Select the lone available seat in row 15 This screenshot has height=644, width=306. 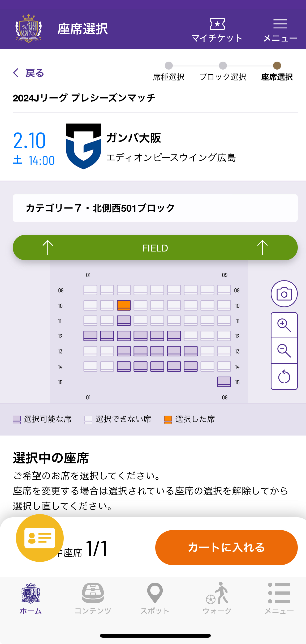(224, 382)
